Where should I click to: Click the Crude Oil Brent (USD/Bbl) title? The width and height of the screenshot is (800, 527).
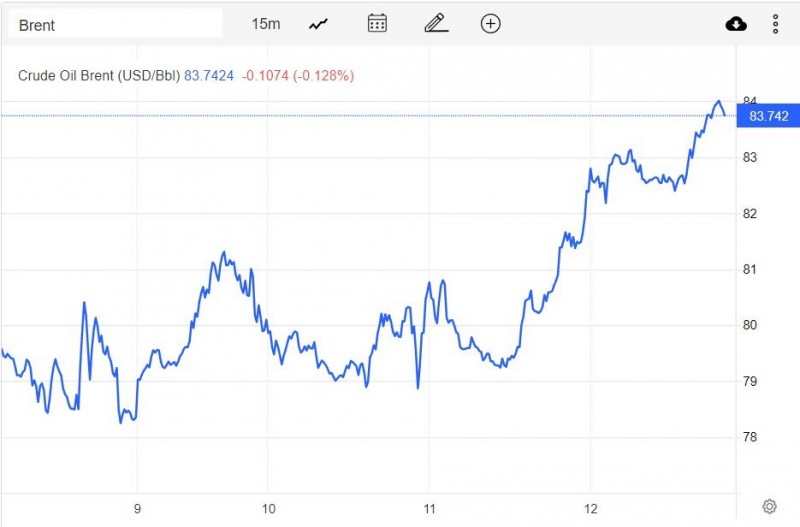[99, 75]
